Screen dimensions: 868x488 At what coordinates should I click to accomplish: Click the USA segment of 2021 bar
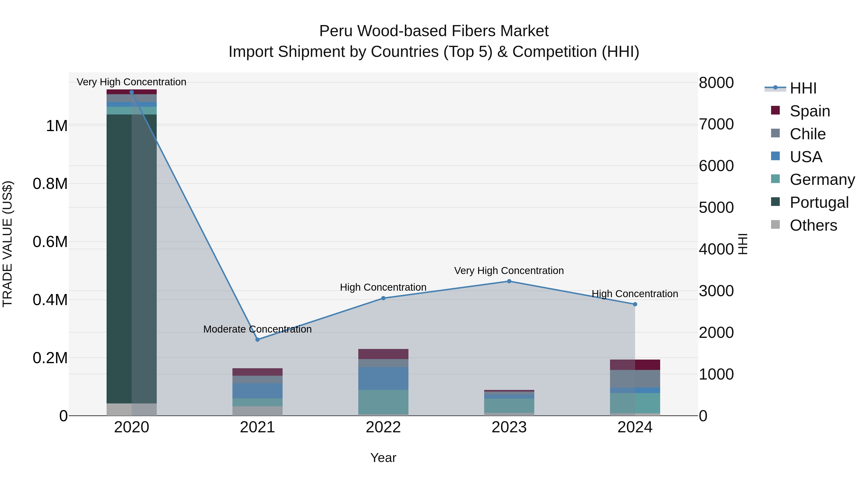[258, 391]
